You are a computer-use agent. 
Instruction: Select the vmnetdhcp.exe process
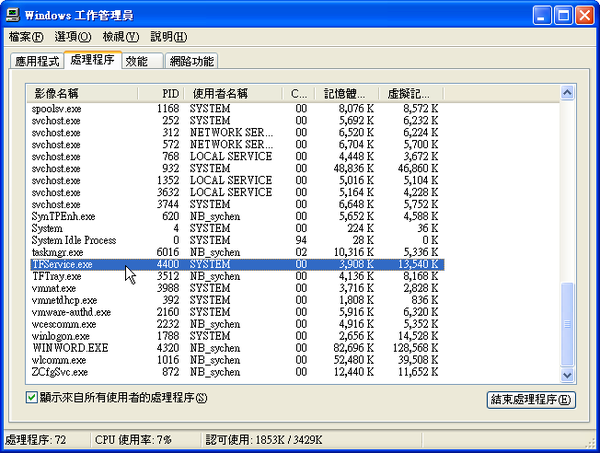click(x=237, y=300)
